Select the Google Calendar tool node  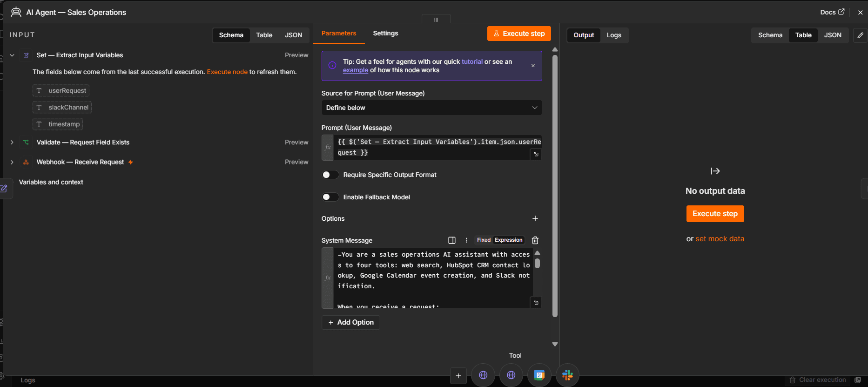click(x=539, y=375)
